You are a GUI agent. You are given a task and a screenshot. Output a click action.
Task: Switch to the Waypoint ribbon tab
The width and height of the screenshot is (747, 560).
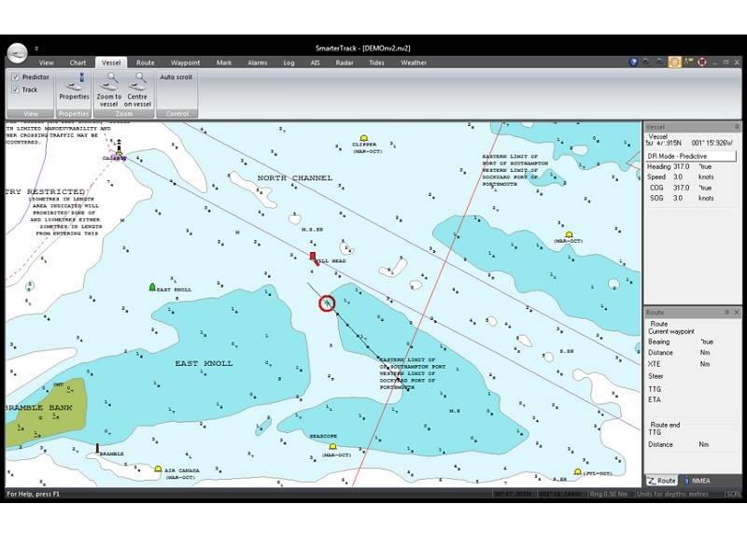[185, 63]
